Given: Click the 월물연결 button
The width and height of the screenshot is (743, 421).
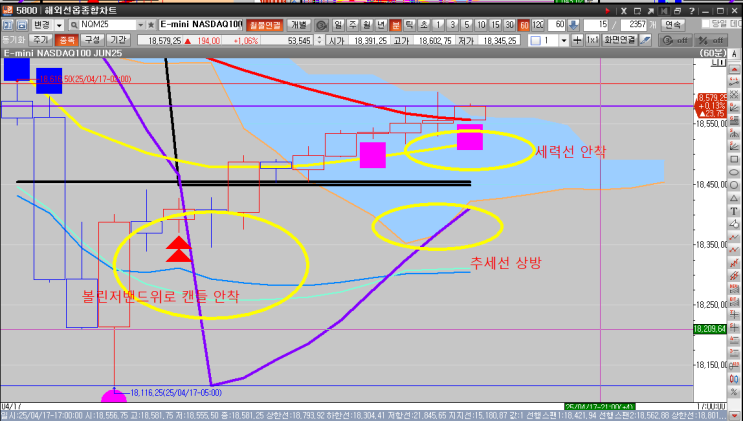Looking at the screenshot, I should pyautogui.click(x=265, y=25).
